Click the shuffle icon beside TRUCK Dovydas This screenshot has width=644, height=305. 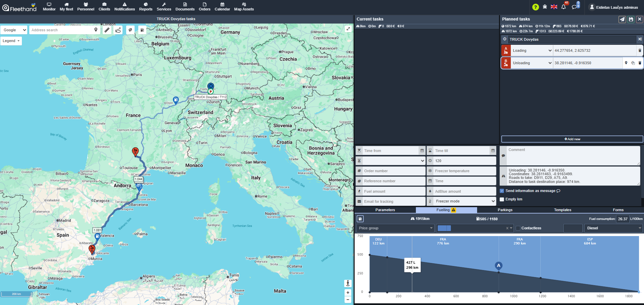click(640, 39)
